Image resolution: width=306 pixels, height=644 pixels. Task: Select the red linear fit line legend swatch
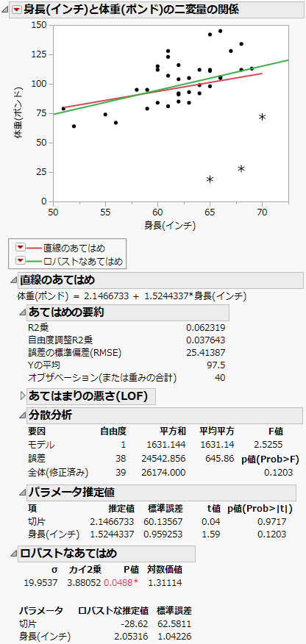(x=34, y=248)
